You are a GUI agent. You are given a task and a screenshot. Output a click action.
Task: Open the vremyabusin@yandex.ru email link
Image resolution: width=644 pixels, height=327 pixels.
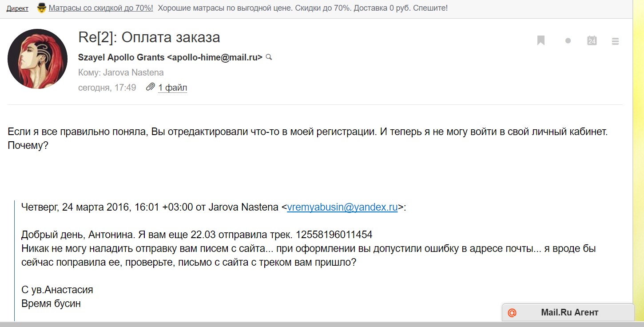point(342,207)
